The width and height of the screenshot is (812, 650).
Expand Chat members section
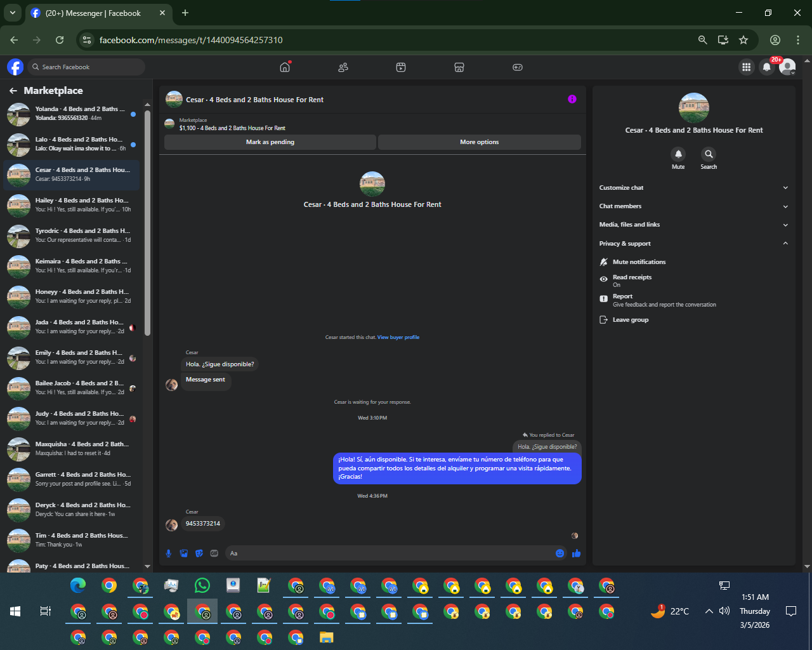[694, 206]
